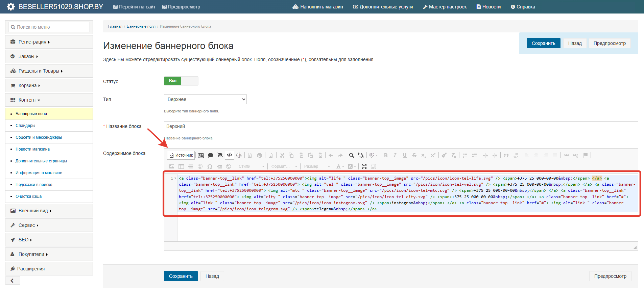The height and width of the screenshot is (291, 644).
Task: Collapse the Контент sidebar section
Action: tap(29, 100)
